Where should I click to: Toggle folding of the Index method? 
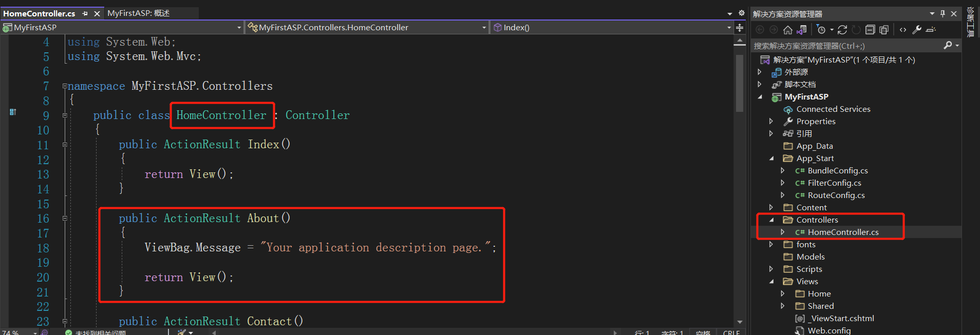65,145
